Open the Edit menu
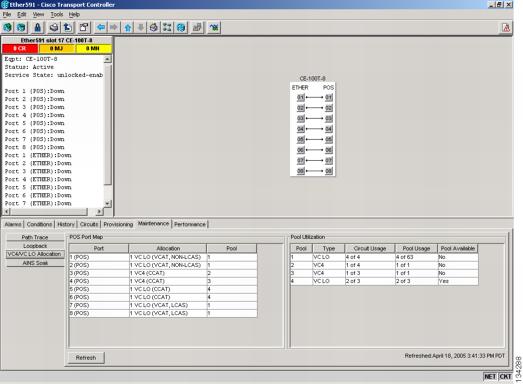The width and height of the screenshot is (523, 384). (22, 14)
